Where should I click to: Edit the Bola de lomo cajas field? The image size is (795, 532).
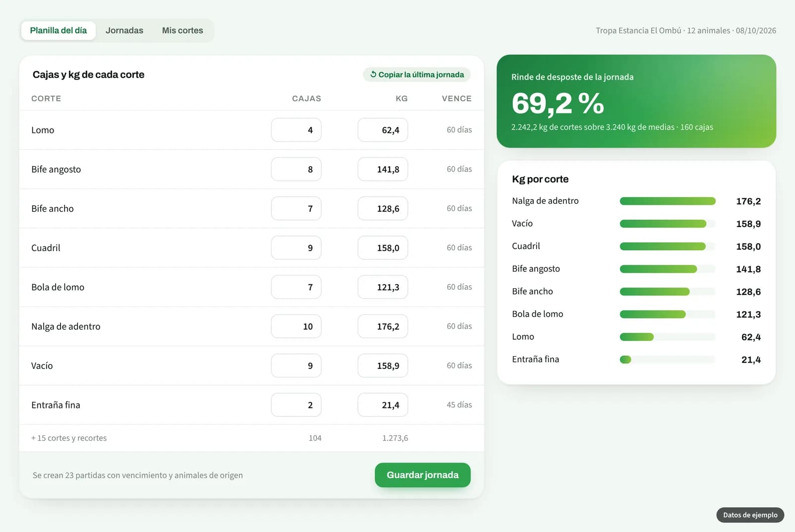296,287
